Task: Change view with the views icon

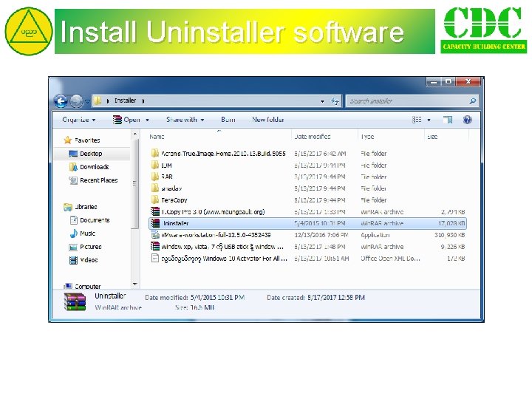Action: pyautogui.click(x=417, y=120)
